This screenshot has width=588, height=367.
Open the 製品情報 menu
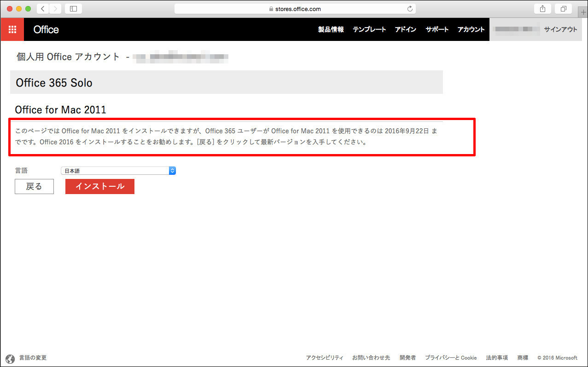click(x=331, y=29)
